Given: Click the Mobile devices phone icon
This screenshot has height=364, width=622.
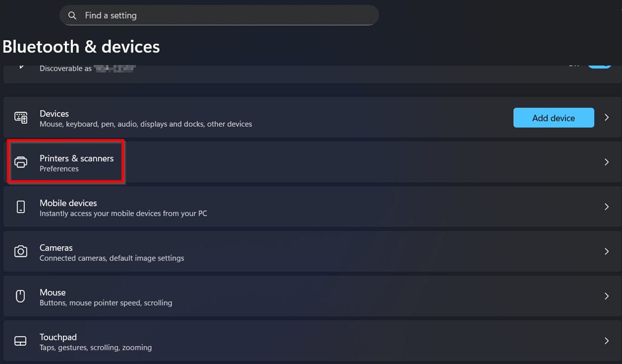Looking at the screenshot, I should point(21,207).
